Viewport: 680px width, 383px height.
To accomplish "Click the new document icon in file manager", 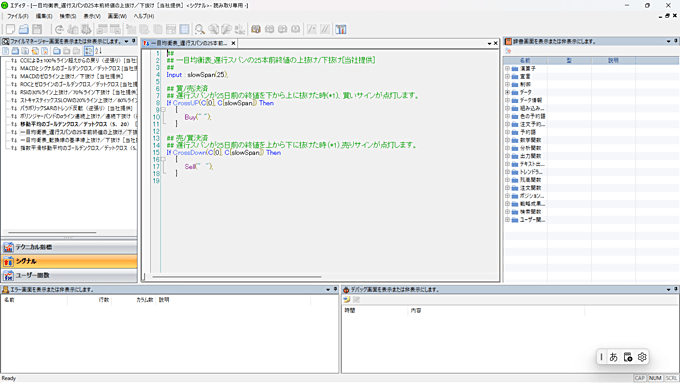I will 6,51.
